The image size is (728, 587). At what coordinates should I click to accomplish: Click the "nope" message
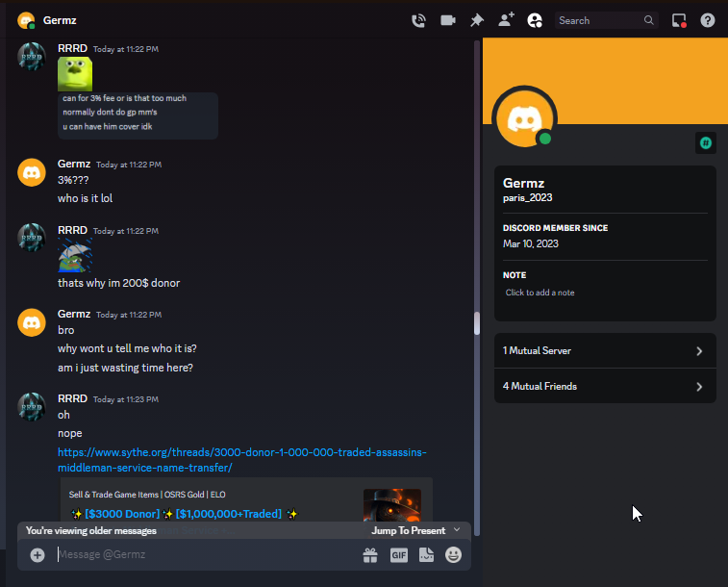[69, 433]
